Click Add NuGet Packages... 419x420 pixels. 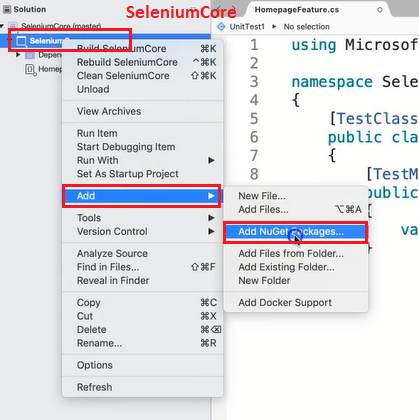tap(296, 232)
